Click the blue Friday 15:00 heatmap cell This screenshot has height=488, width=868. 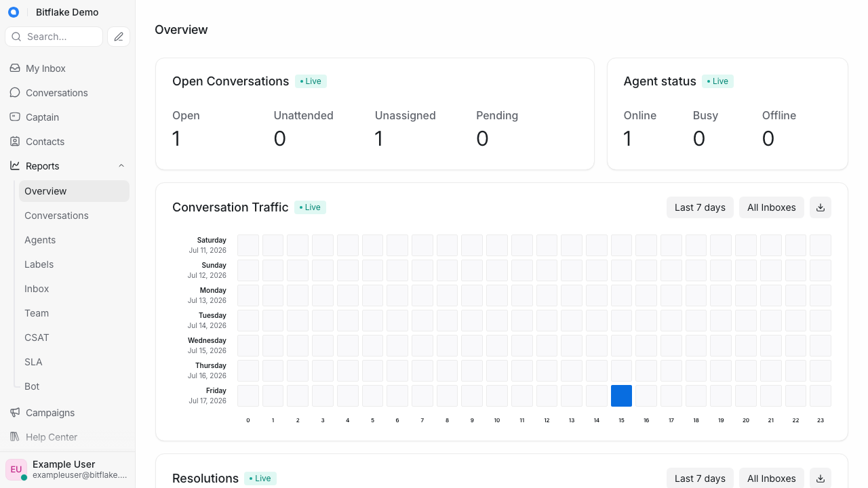[x=621, y=396]
